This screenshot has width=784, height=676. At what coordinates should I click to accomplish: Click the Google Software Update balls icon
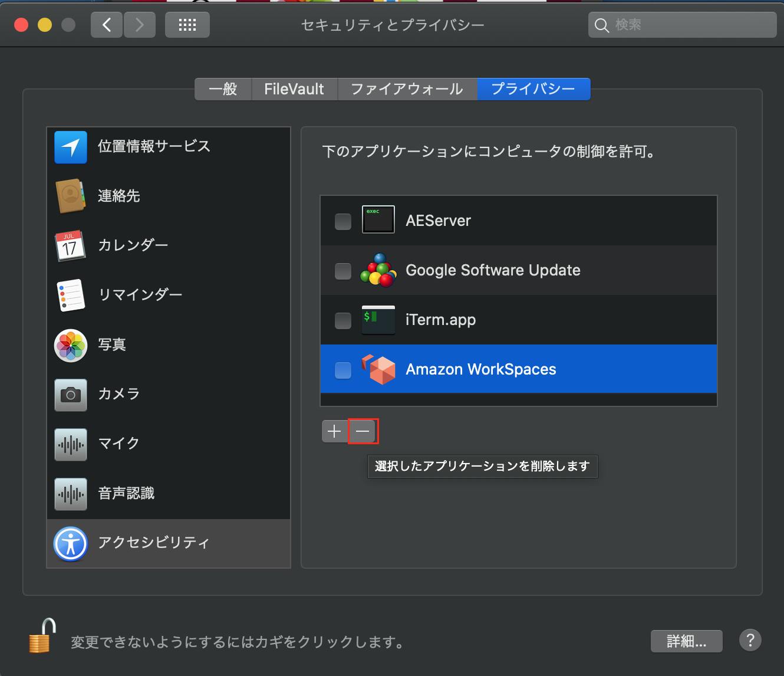378,270
